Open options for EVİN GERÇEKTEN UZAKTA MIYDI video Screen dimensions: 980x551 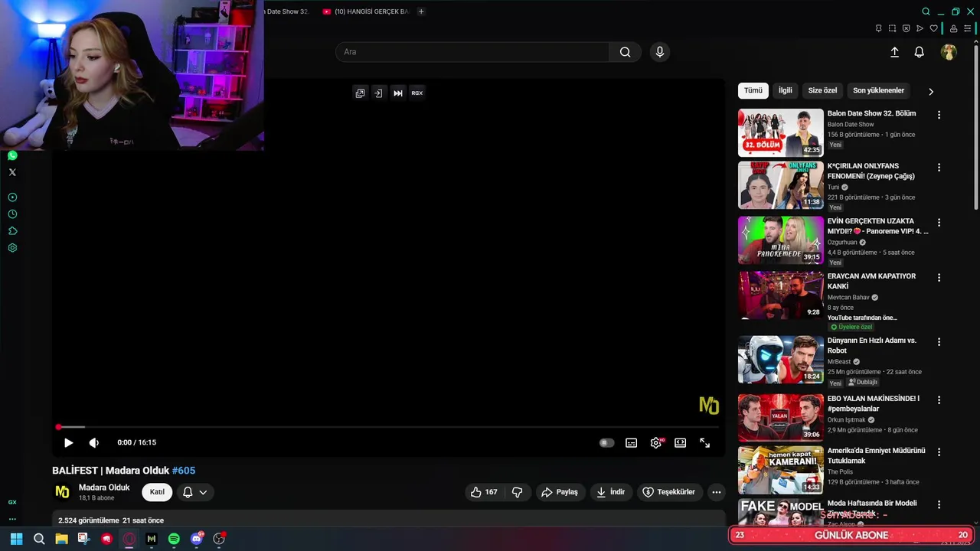939,222
